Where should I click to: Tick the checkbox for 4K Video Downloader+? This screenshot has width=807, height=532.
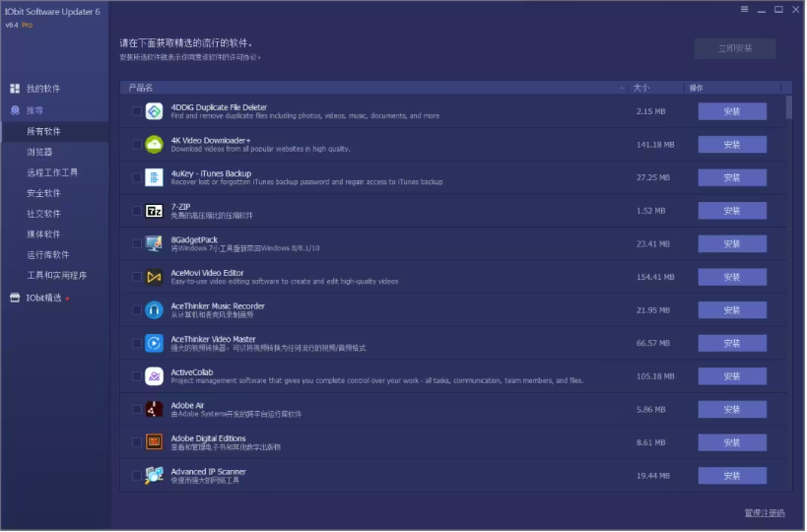tap(137, 145)
